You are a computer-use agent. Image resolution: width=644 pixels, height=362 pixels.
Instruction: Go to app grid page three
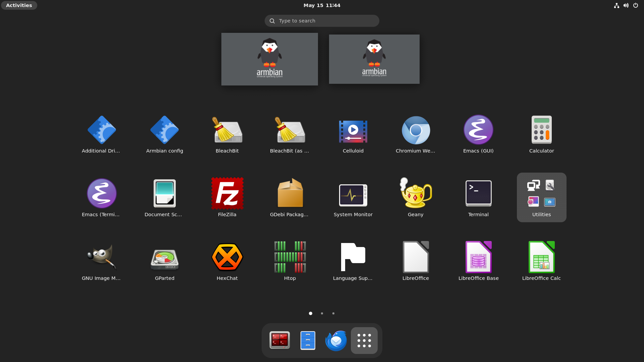tap(333, 313)
